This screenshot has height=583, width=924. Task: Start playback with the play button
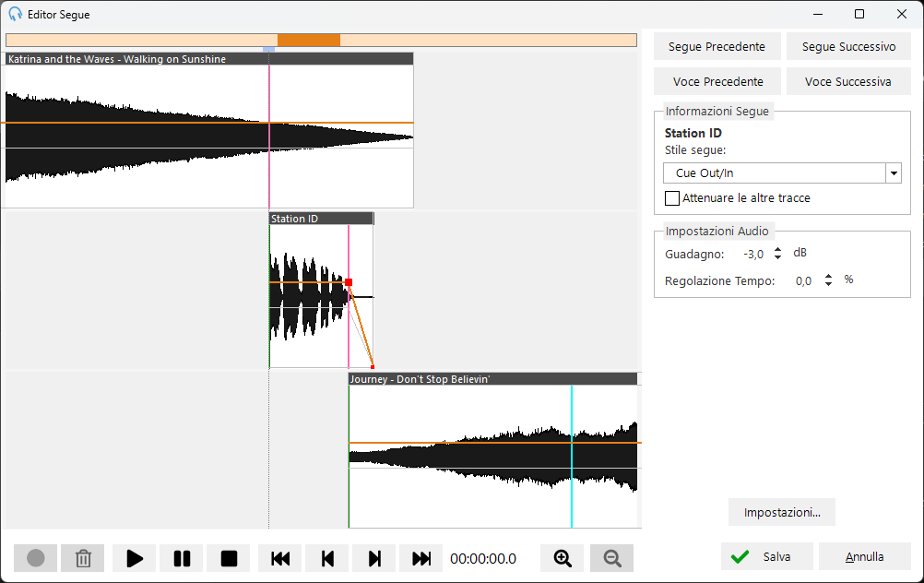click(x=135, y=558)
